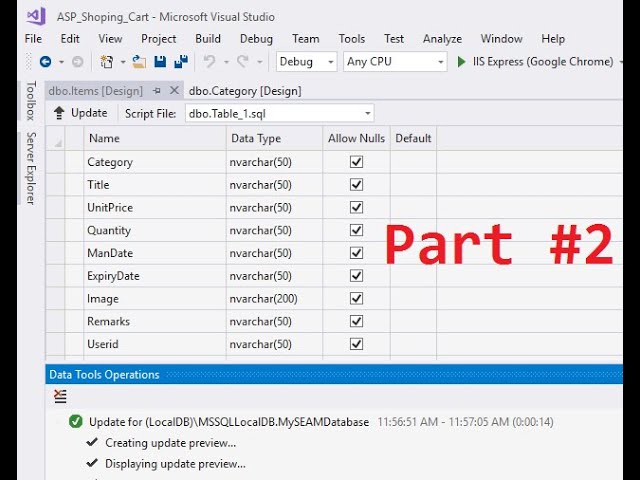Screen dimensions: 640x480
Task: Navigate backward with the blue arrow
Action: tap(45, 62)
